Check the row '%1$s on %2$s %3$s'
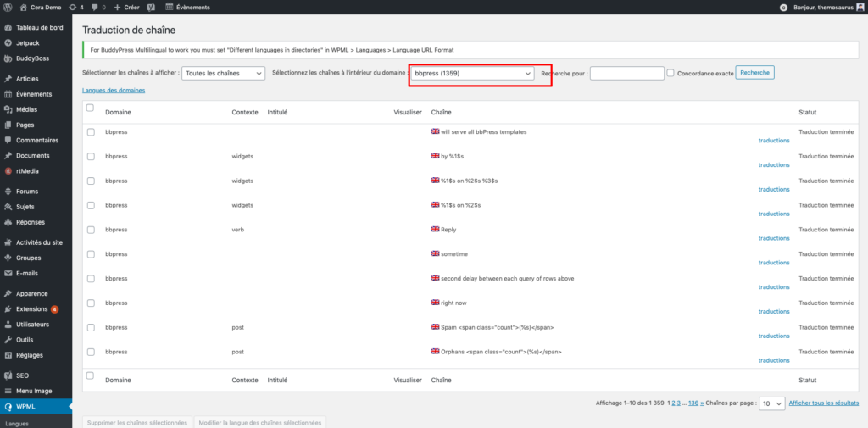 (x=91, y=181)
